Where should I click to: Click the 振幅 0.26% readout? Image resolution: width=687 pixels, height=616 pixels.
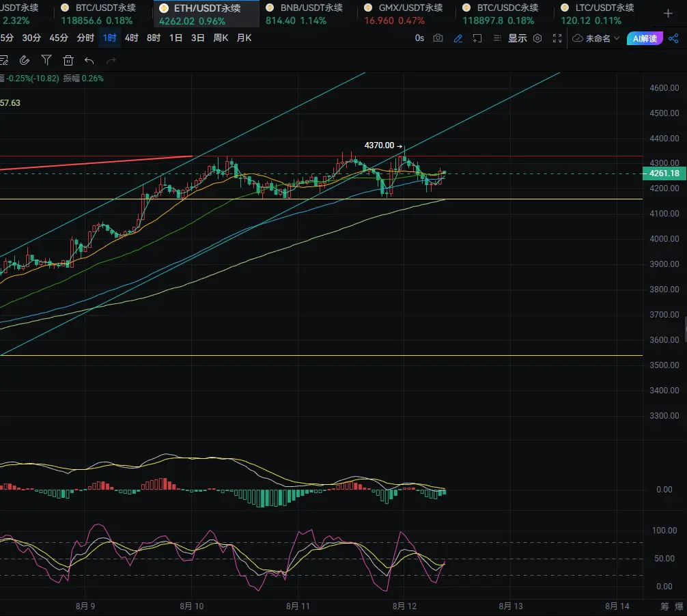83,79
